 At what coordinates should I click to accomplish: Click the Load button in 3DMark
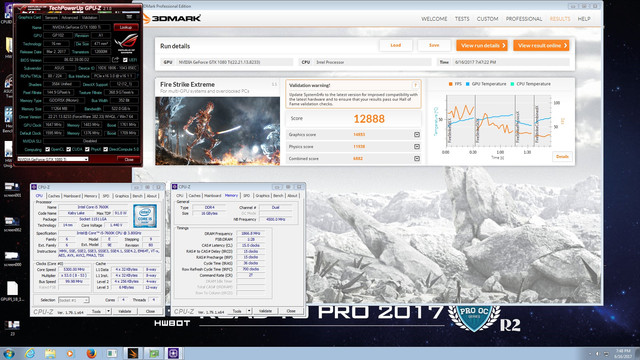tap(396, 45)
